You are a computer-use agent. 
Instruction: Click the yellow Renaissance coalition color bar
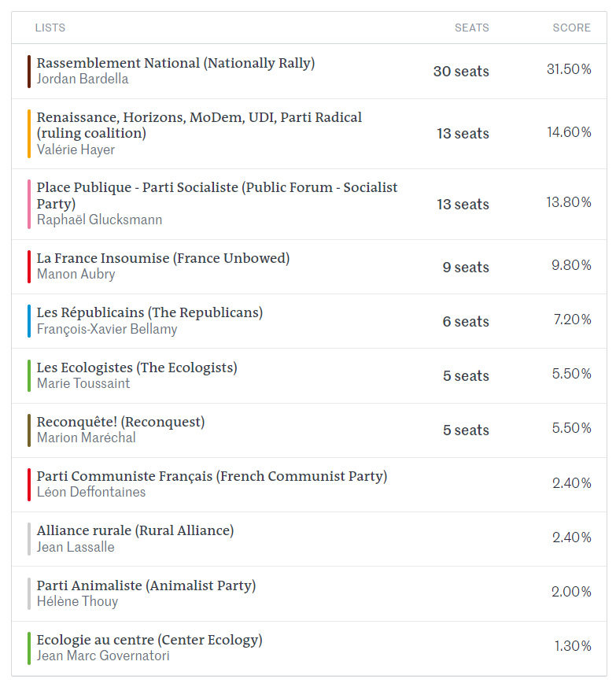pos(29,134)
